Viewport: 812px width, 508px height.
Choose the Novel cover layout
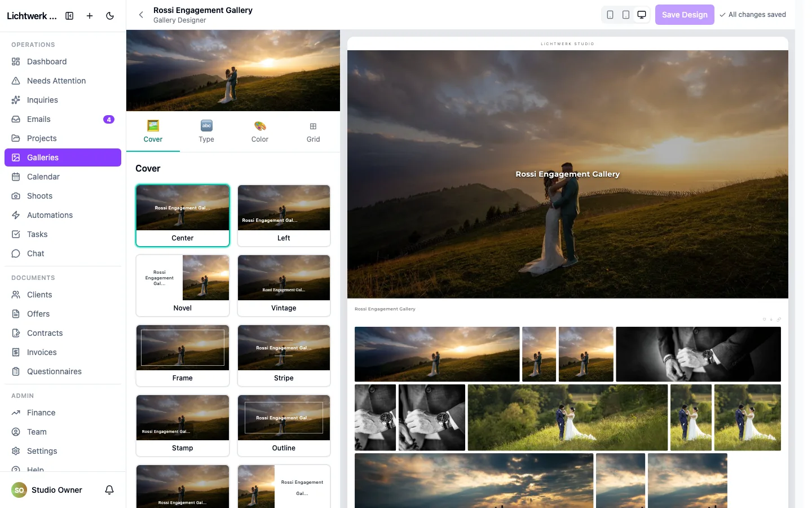pos(183,286)
